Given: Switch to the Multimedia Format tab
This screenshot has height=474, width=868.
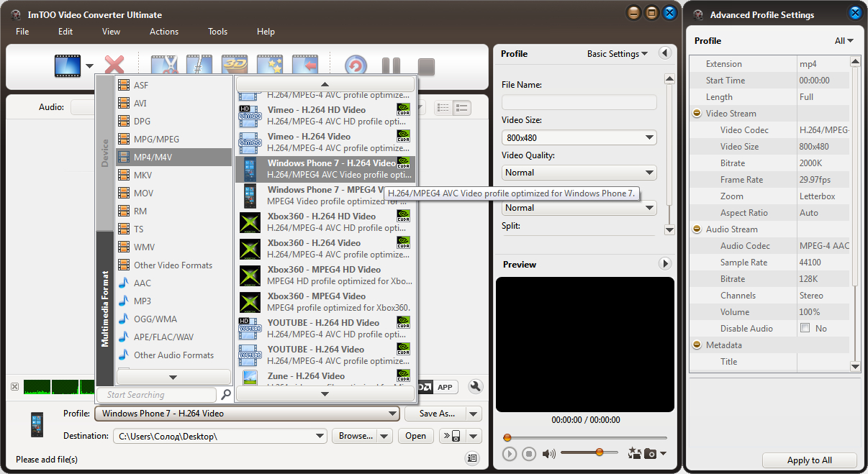Looking at the screenshot, I should 105,309.
